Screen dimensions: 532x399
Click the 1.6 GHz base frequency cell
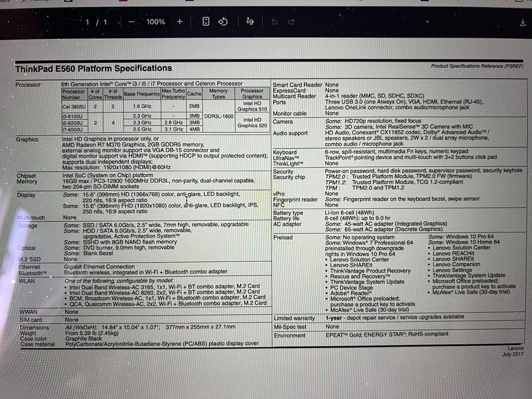click(x=142, y=106)
